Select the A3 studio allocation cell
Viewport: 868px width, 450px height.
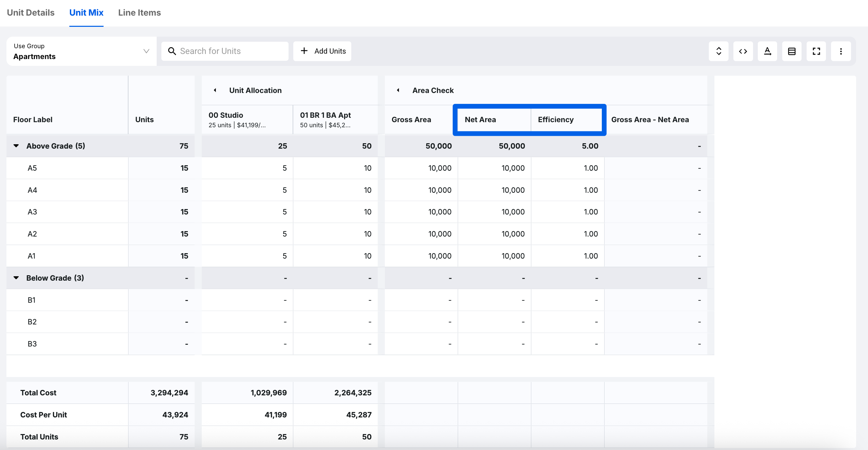click(x=247, y=212)
